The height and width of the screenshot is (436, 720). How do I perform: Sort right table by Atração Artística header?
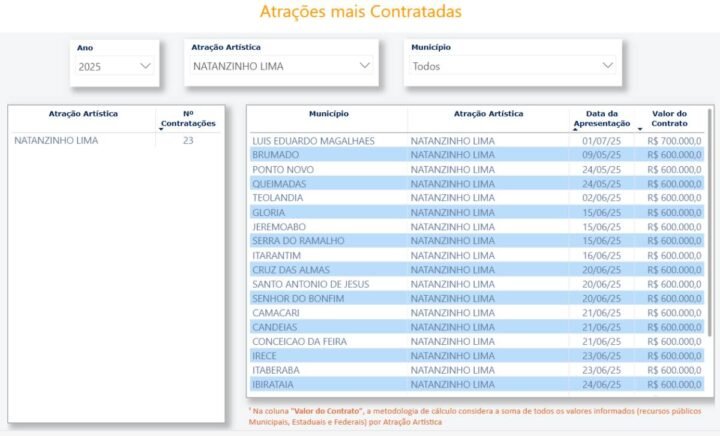pos(489,114)
